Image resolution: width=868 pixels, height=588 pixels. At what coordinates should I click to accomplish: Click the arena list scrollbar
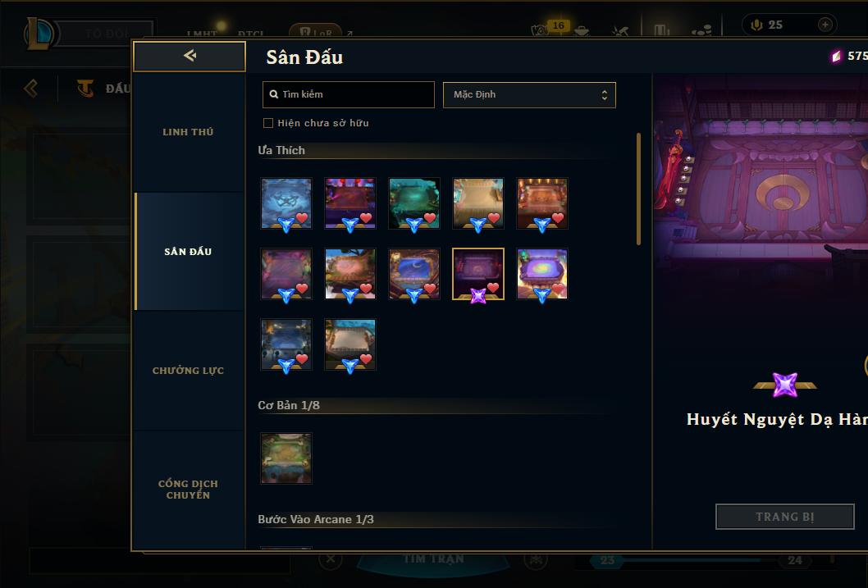coord(638,189)
